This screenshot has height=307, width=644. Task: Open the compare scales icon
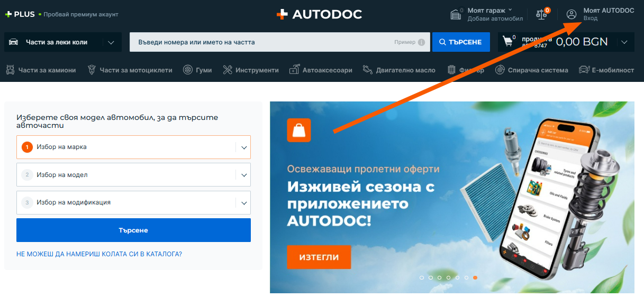(541, 14)
